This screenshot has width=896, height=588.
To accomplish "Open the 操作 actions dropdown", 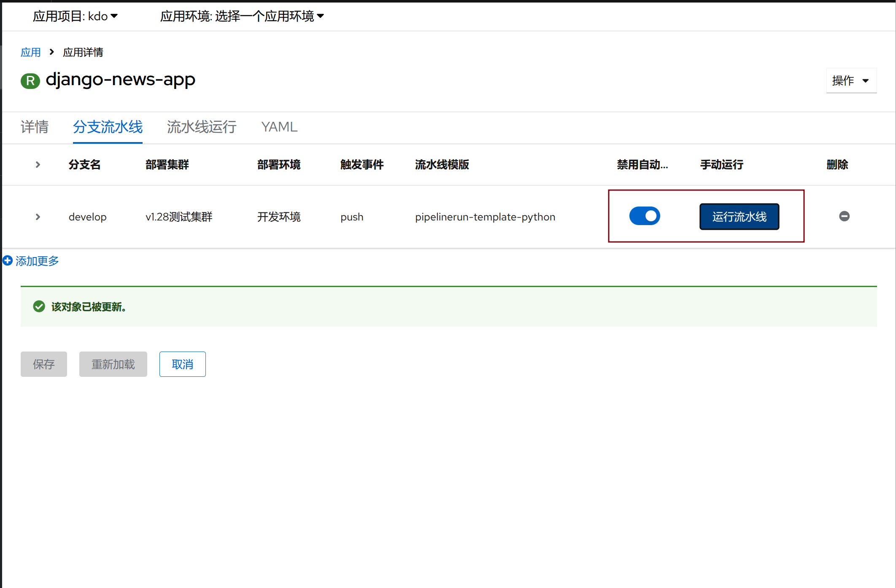I will 850,81.
